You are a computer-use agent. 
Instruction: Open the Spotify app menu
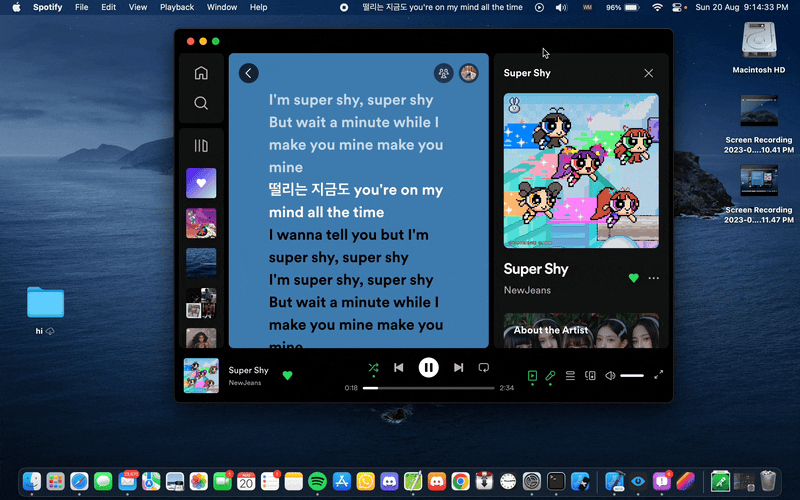point(47,7)
